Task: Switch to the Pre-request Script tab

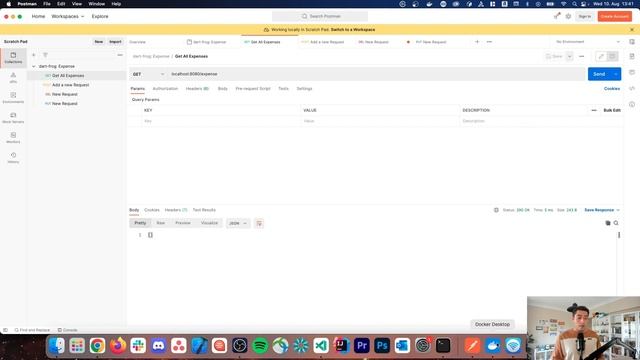Action: click(x=253, y=89)
